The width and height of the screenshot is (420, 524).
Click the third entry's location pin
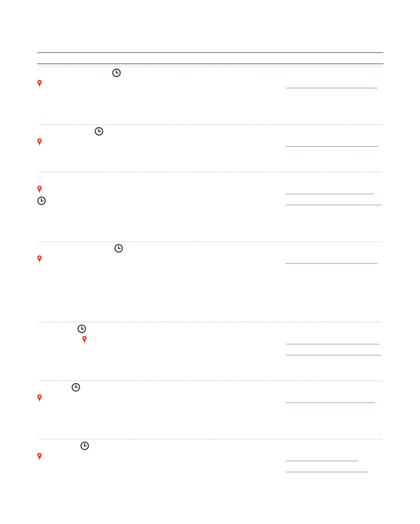tap(39, 189)
